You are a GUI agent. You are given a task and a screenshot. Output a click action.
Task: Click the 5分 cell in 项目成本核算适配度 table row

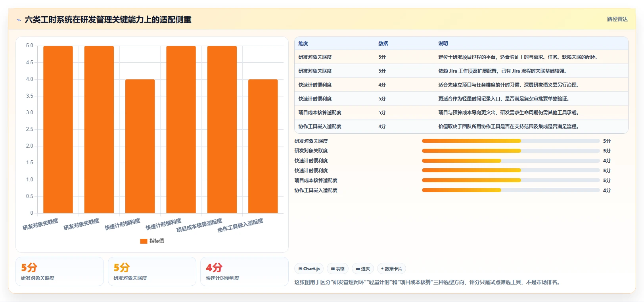382,113
